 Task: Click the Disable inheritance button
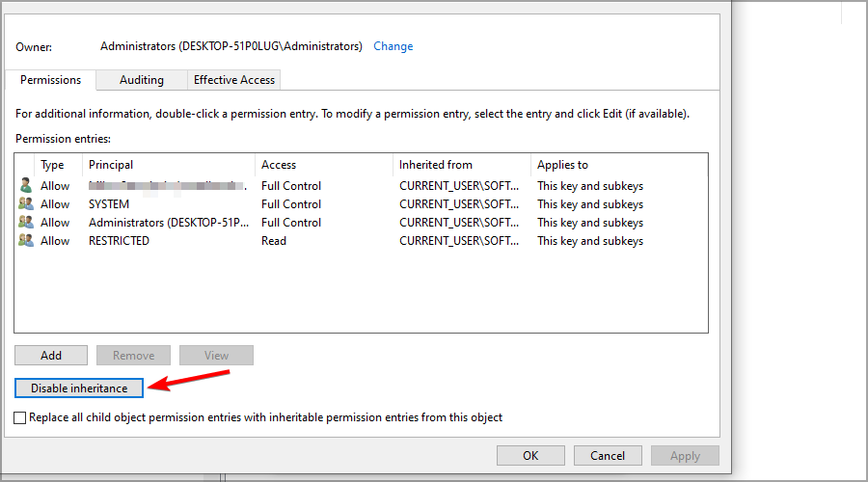click(x=79, y=388)
